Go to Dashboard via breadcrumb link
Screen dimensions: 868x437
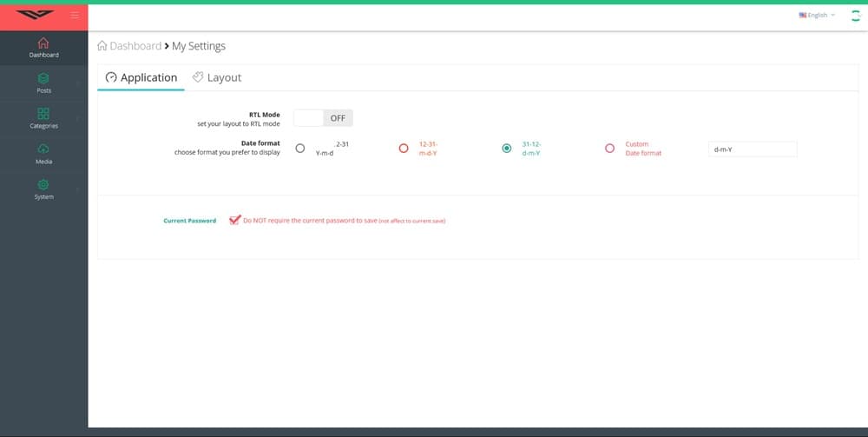click(x=135, y=46)
